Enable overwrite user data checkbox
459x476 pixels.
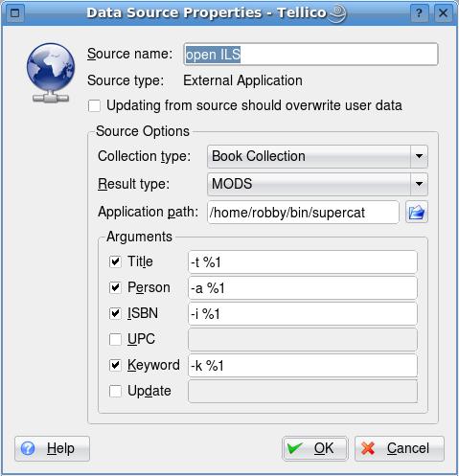point(94,105)
